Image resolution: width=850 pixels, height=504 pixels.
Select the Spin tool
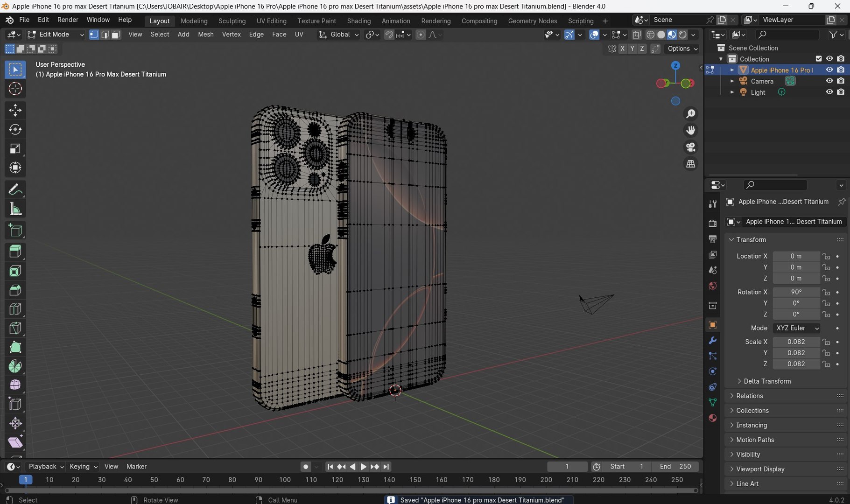[x=15, y=366]
